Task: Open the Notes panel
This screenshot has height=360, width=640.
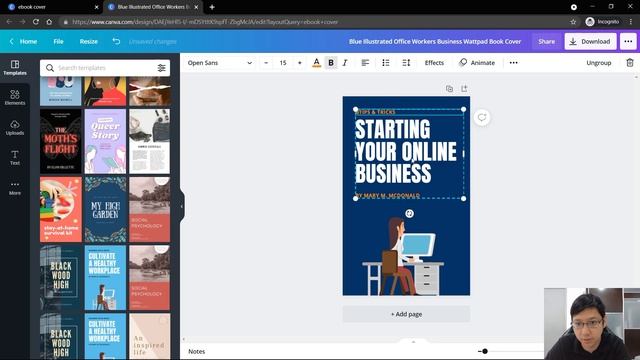Action: coord(197,351)
